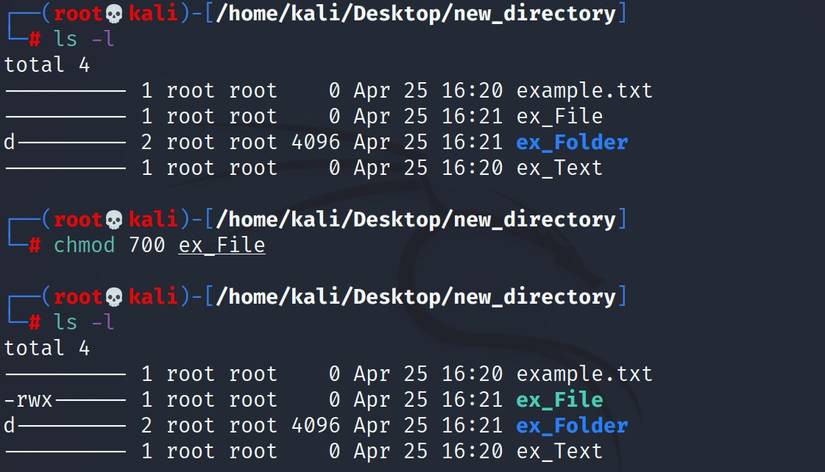Click example.txt in the first listing
825x472 pixels.
[585, 91]
